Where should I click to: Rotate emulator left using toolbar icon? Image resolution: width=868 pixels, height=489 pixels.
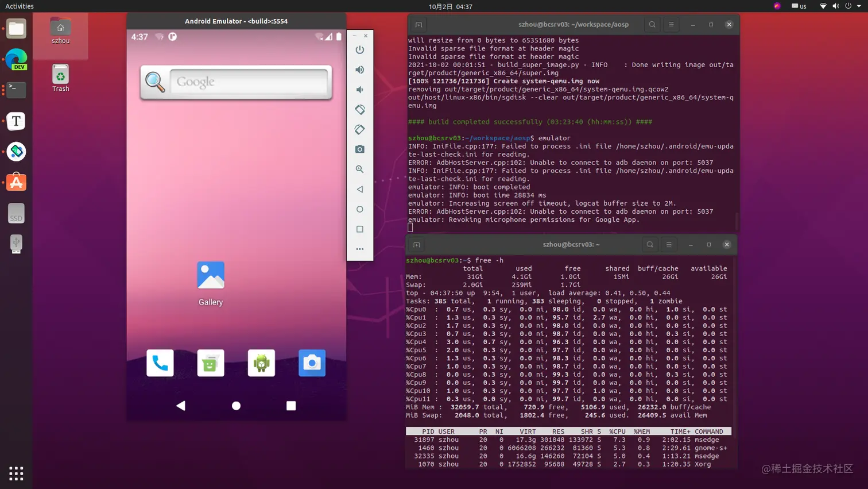pyautogui.click(x=360, y=109)
